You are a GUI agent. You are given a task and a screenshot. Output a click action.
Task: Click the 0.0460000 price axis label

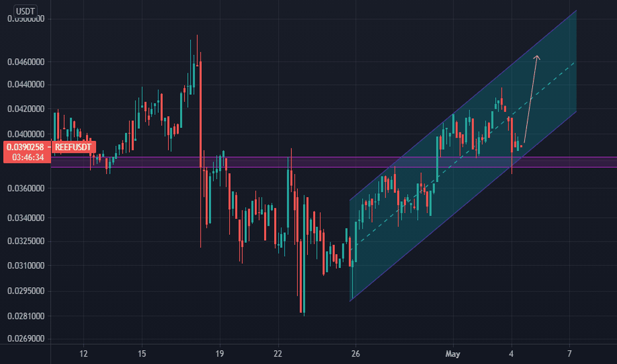26,62
